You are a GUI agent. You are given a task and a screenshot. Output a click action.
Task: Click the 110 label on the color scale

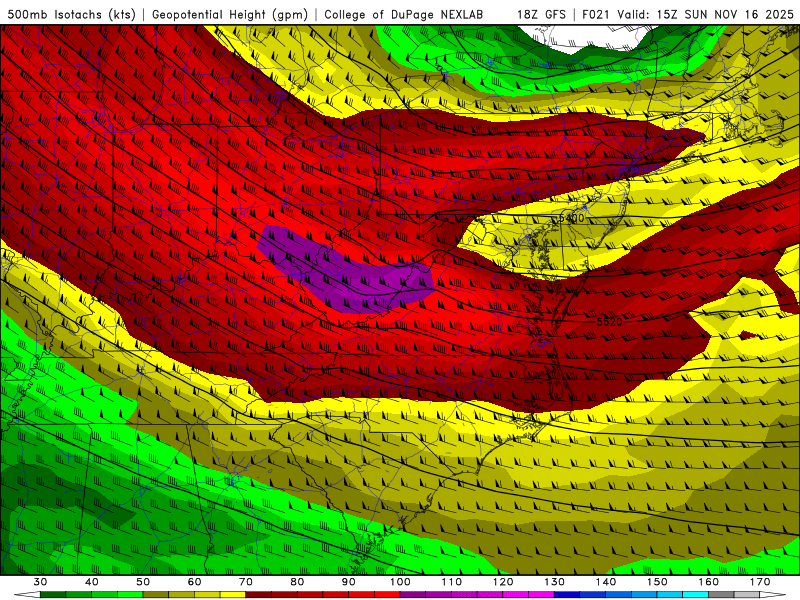coord(452,582)
